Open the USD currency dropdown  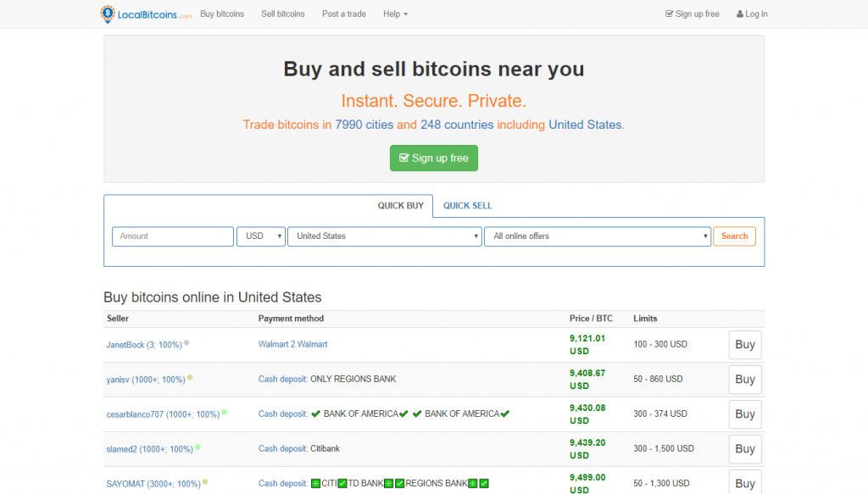(x=261, y=236)
